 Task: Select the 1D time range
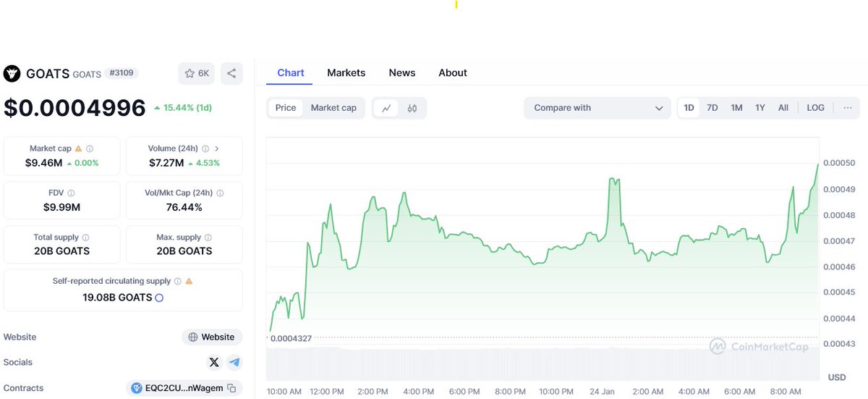click(689, 108)
